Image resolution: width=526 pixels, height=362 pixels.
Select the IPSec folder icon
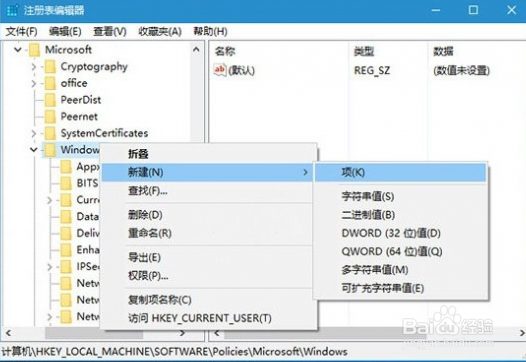[x=66, y=266]
